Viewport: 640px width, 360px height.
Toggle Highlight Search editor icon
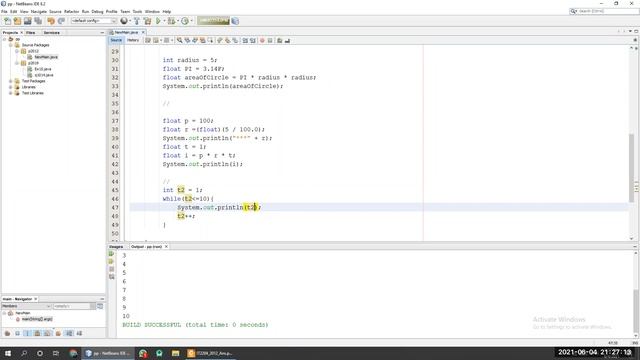pos(202,40)
